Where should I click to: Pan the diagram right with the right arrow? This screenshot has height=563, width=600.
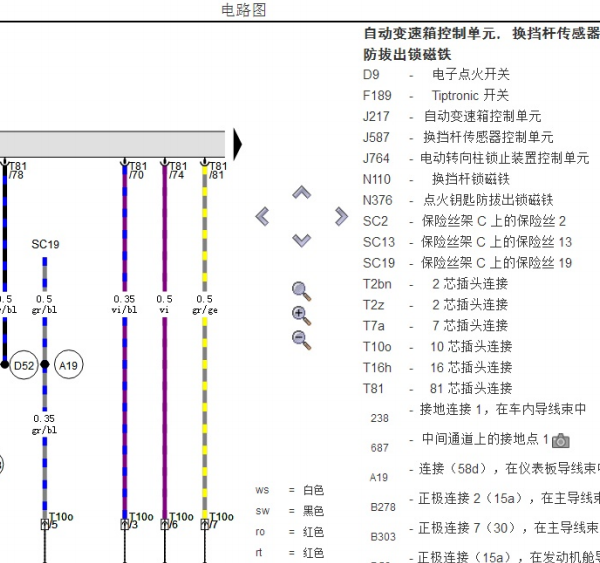pos(341,217)
